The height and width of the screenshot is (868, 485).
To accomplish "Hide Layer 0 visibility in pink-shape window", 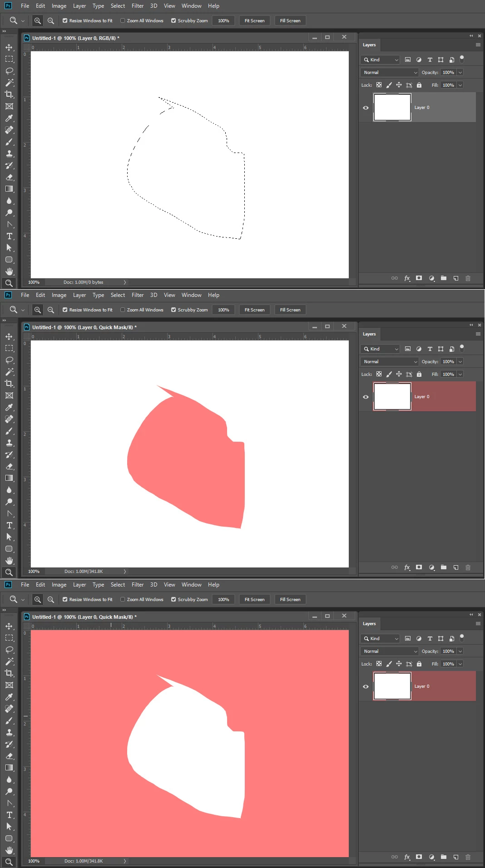I will [x=366, y=397].
